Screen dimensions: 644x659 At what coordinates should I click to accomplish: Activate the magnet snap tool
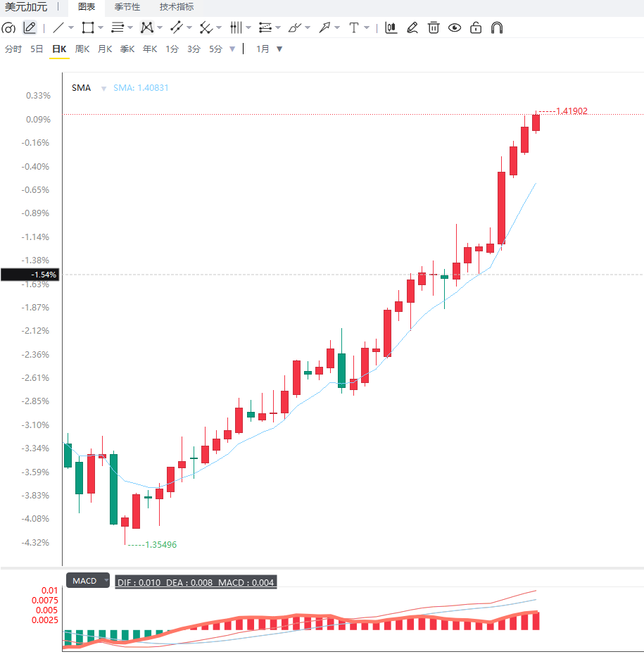click(497, 27)
